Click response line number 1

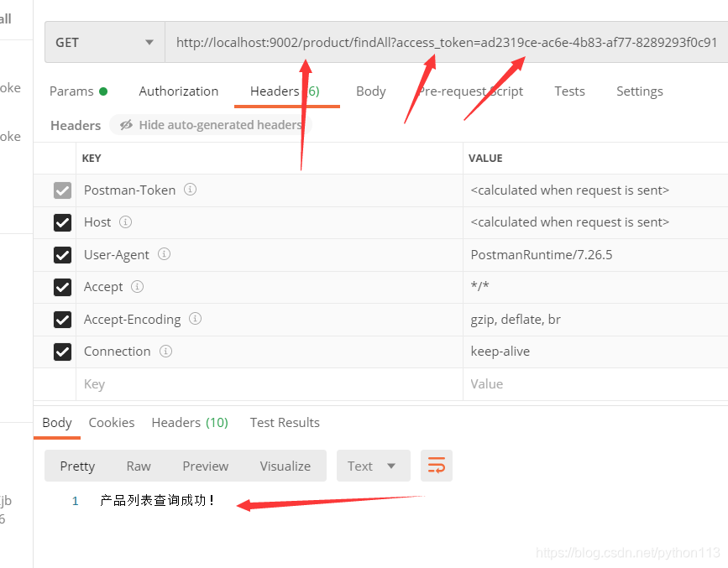tap(76, 501)
